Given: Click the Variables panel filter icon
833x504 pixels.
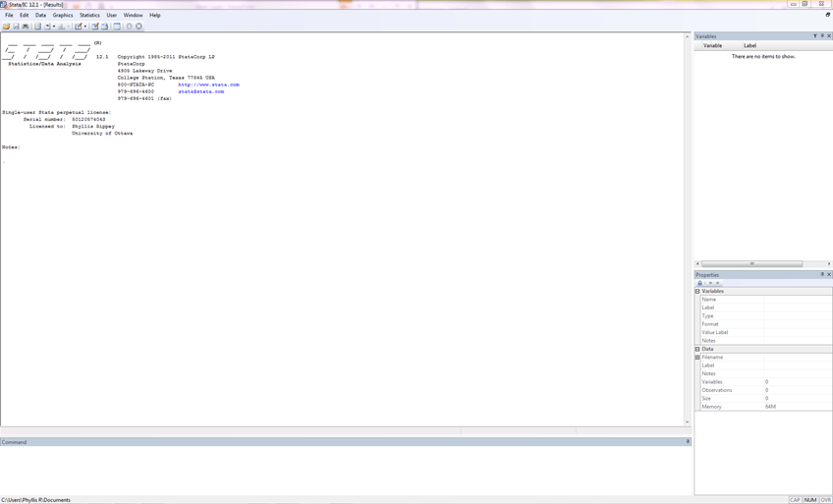Looking at the screenshot, I should (815, 36).
